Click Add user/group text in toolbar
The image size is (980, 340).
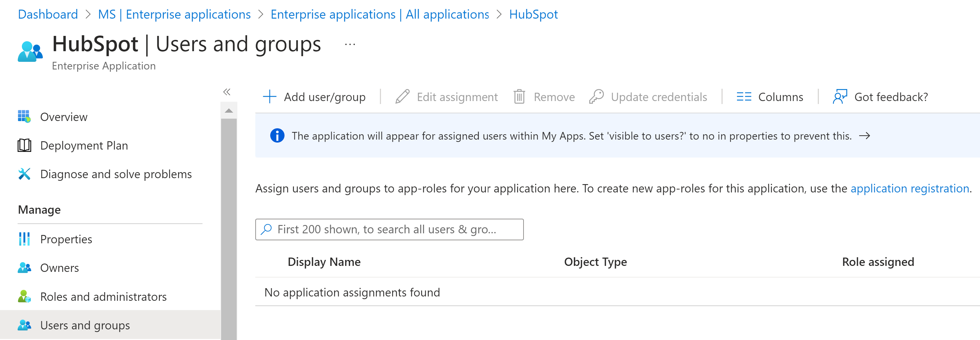pos(325,97)
